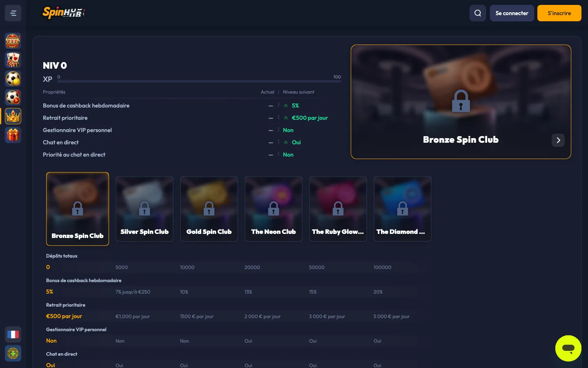The width and height of the screenshot is (588, 368).
Task: Select The Neon Club card
Action: [274, 209]
